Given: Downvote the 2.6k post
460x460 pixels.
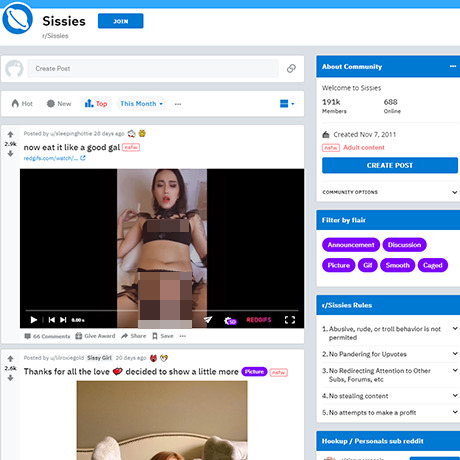Looking at the screenshot, I should click(x=10, y=378).
